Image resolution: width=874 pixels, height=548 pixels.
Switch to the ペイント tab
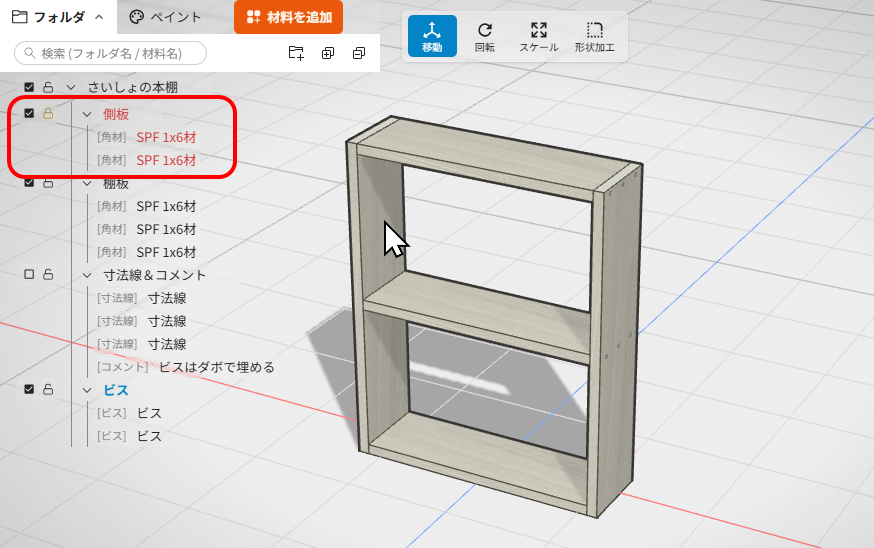click(x=165, y=17)
